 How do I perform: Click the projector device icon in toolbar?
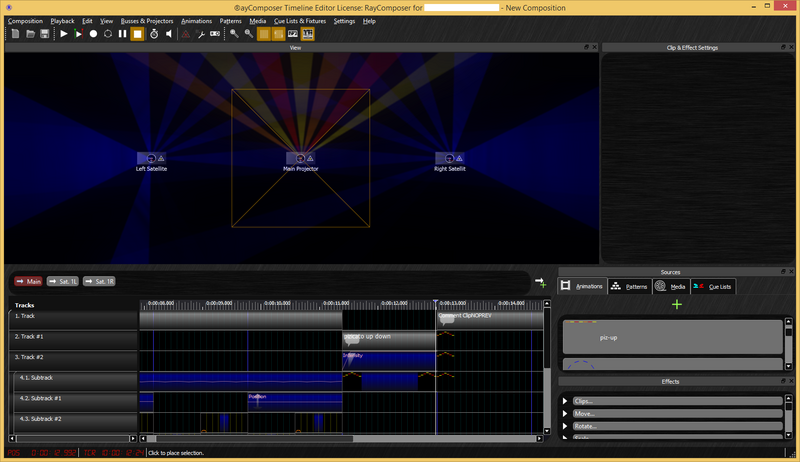pyautogui.click(x=215, y=34)
